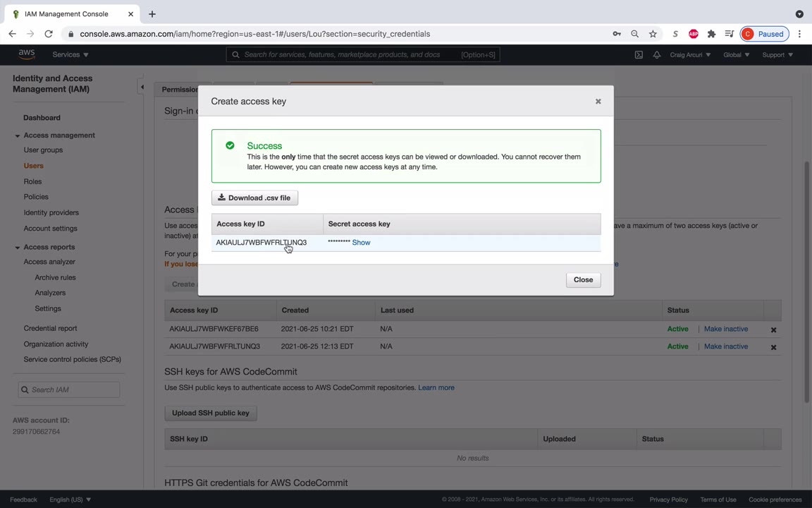This screenshot has width=812, height=508.
Task: Click the browser forward arrow
Action: 30,34
